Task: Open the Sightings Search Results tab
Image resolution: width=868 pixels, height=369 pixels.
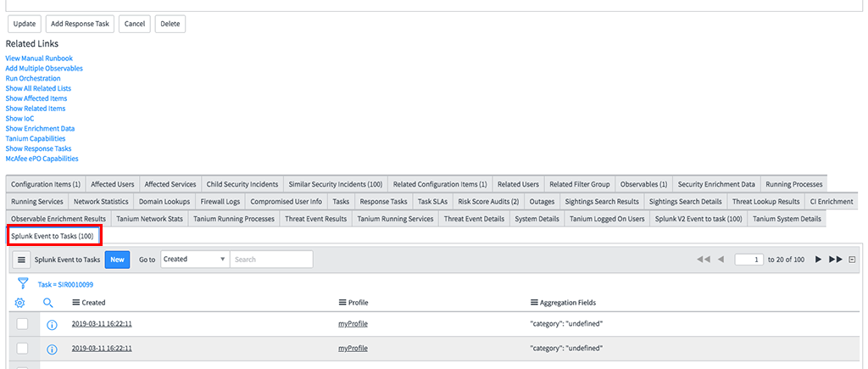Action: (x=602, y=202)
